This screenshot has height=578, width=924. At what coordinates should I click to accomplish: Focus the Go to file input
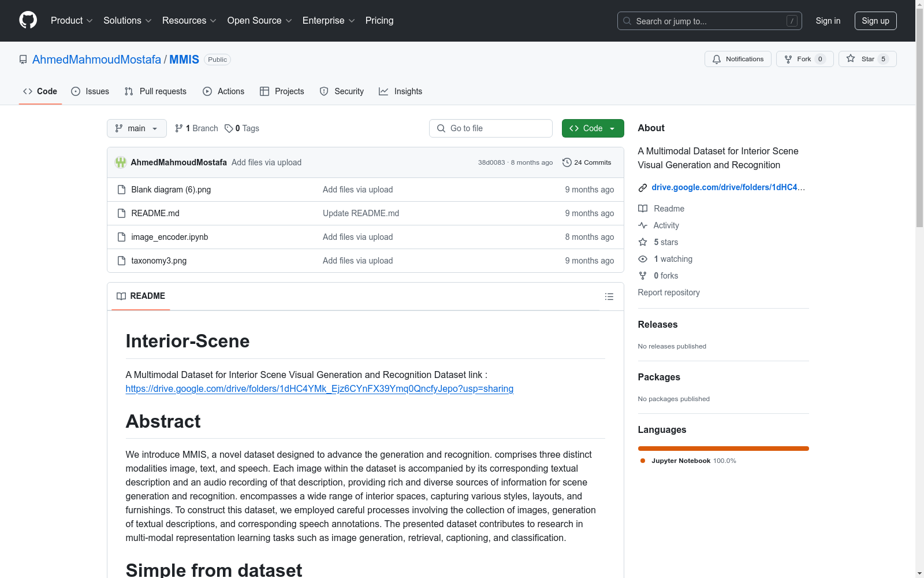(x=491, y=128)
